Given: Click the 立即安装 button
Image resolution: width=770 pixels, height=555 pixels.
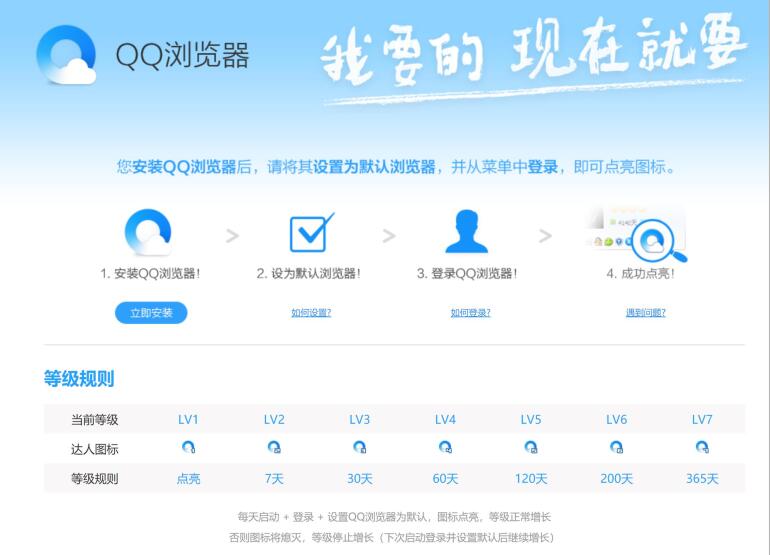Looking at the screenshot, I should coord(151,313).
